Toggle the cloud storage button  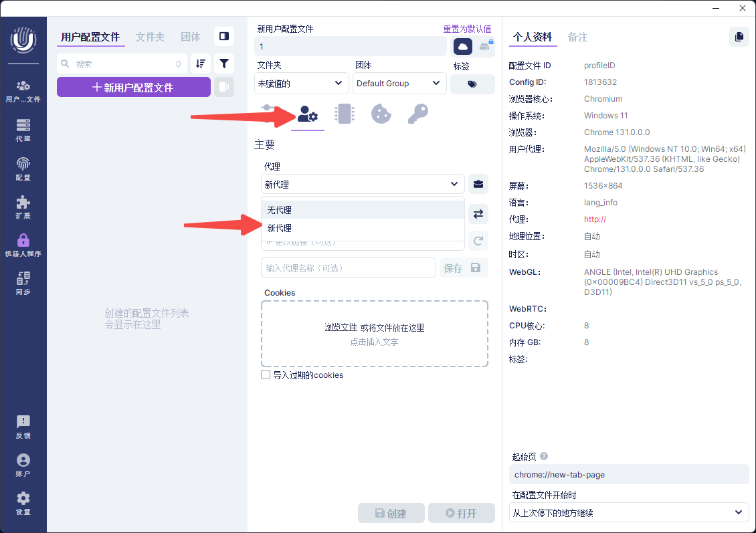pyautogui.click(x=463, y=46)
